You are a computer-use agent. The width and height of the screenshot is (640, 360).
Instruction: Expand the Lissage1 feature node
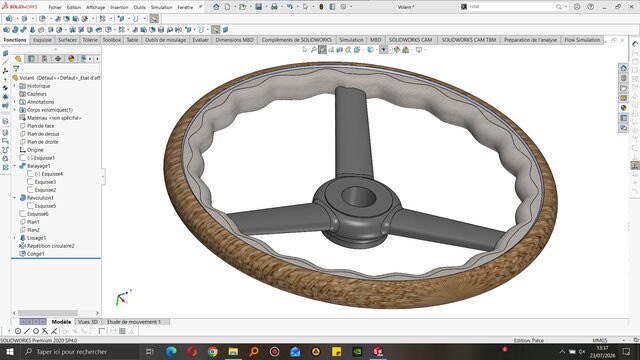(x=15, y=238)
